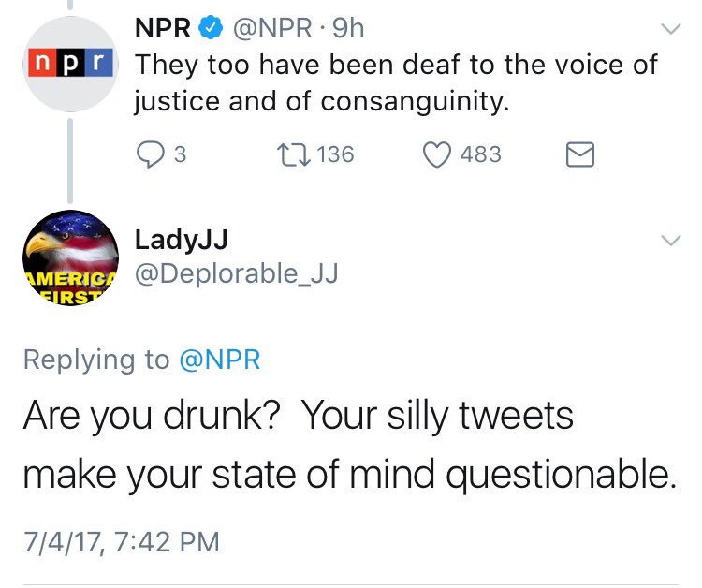View the 136 retweets count
This screenshot has height=588, width=702.
pyautogui.click(x=335, y=154)
